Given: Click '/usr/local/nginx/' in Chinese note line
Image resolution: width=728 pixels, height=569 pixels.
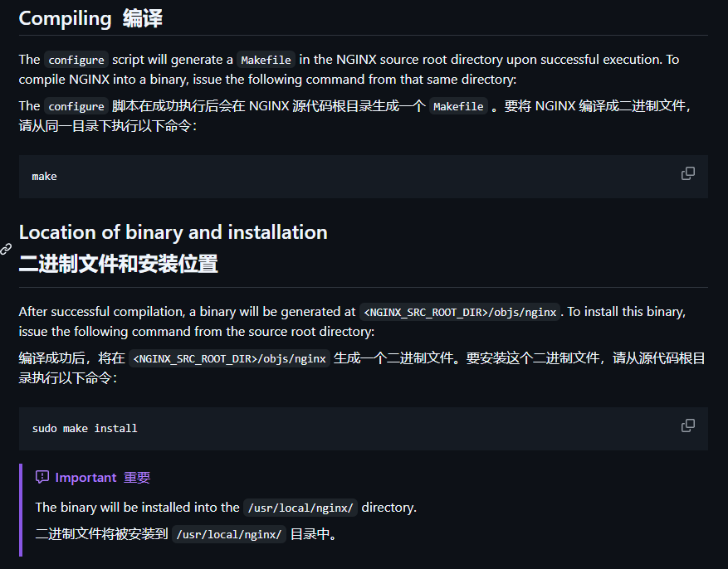Looking at the screenshot, I should pyautogui.click(x=229, y=534).
